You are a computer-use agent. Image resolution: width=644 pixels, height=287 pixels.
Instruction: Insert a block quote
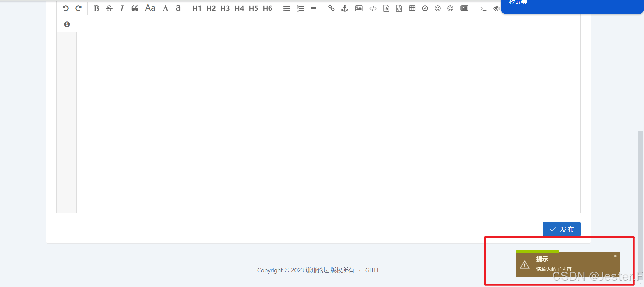(x=135, y=8)
